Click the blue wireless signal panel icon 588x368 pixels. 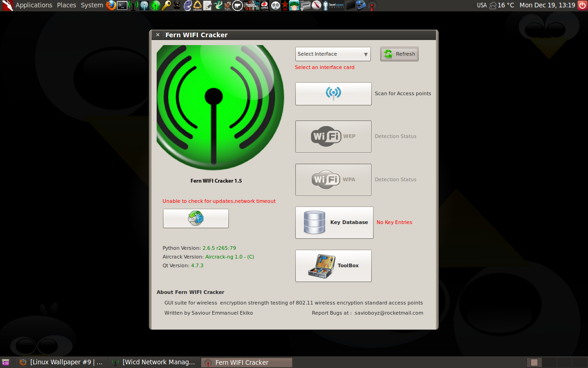tap(144, 5)
